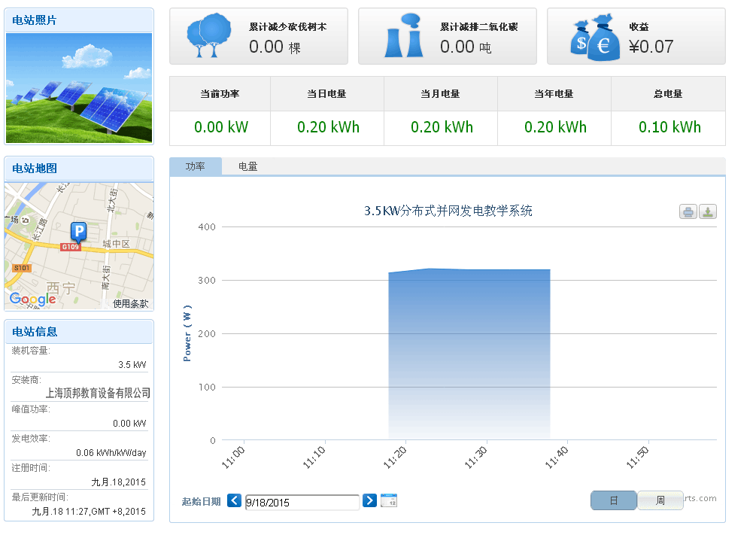
Task: Click the chart download/export icon
Action: click(708, 211)
